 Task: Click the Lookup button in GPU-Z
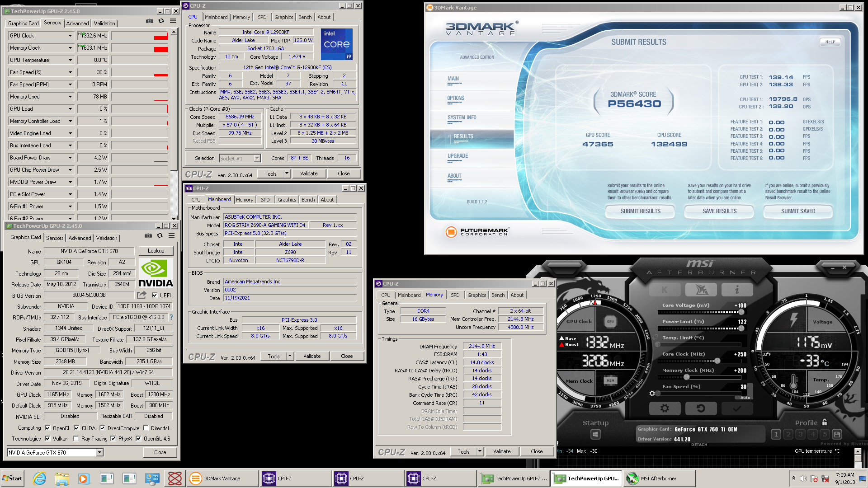(156, 251)
